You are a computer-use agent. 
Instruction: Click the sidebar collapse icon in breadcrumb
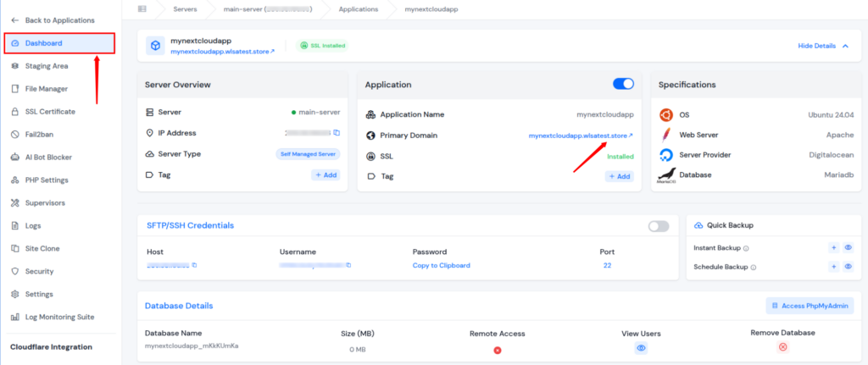tap(142, 8)
